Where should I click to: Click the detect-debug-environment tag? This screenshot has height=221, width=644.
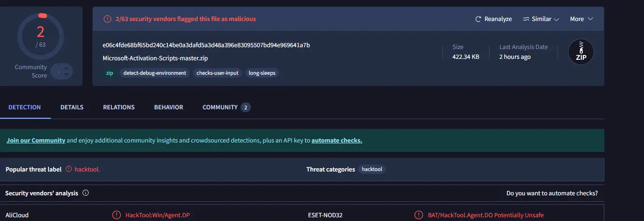tap(155, 73)
